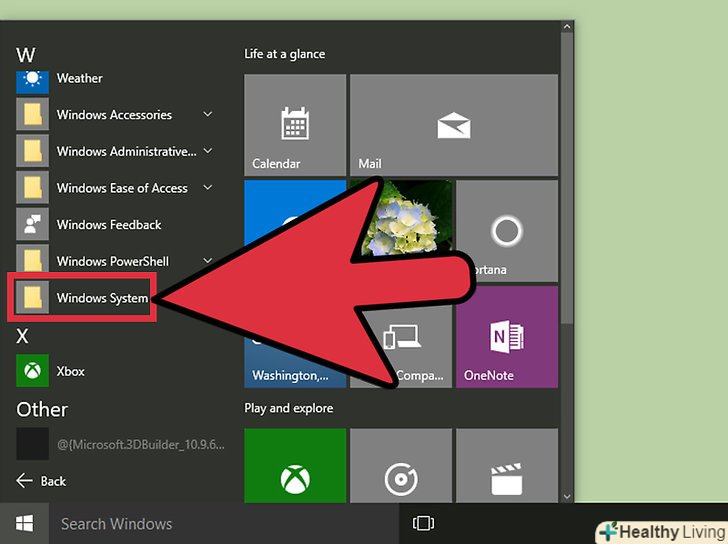Jump to letter W section header
728x544 pixels.
click(x=26, y=55)
